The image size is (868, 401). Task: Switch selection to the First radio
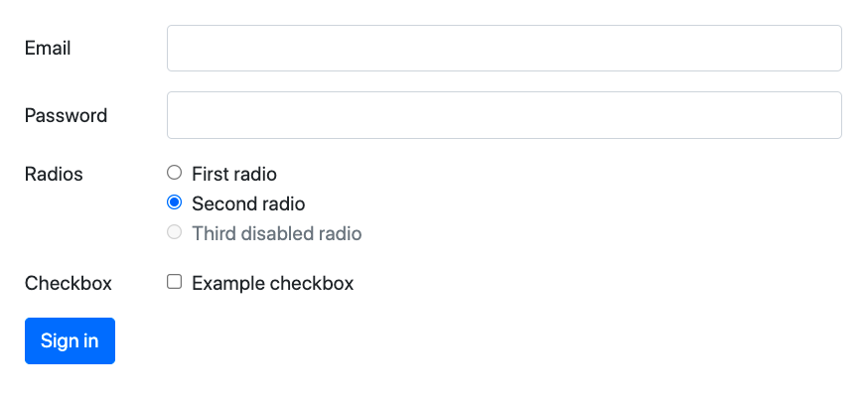coord(175,174)
